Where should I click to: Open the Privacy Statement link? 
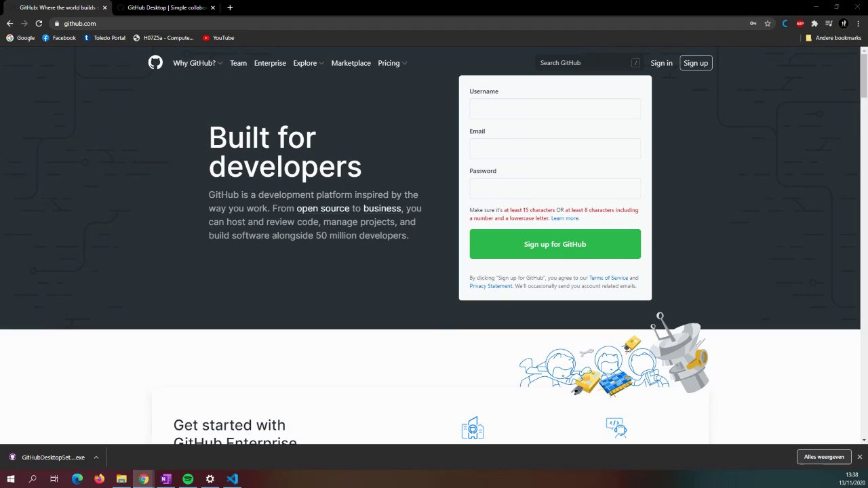[x=490, y=286]
